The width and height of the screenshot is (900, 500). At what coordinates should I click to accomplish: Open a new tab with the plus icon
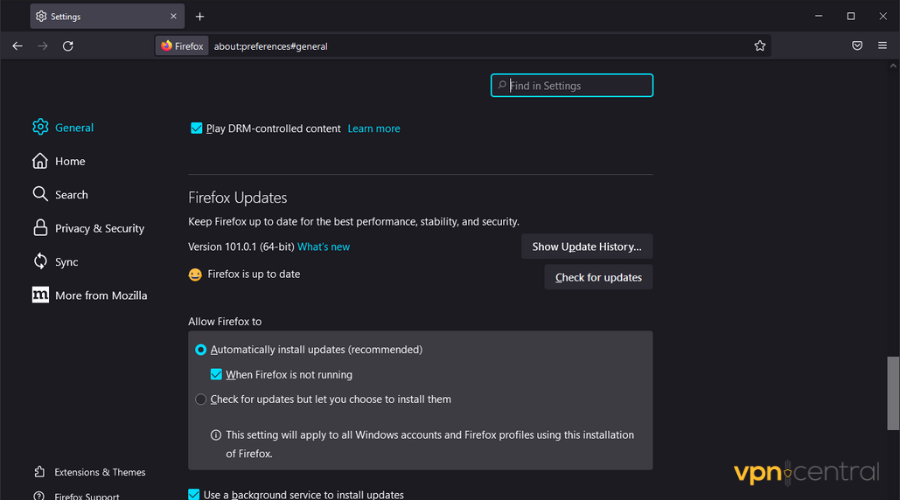[x=200, y=16]
